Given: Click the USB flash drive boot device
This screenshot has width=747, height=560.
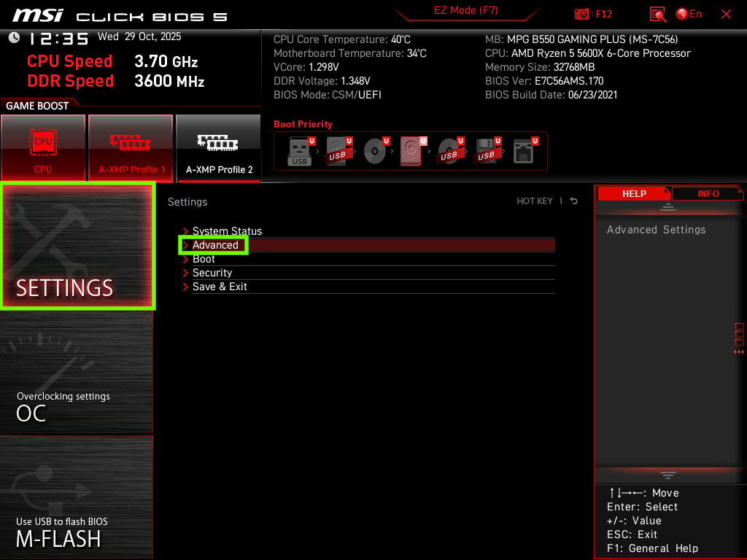Looking at the screenshot, I should tap(299, 151).
